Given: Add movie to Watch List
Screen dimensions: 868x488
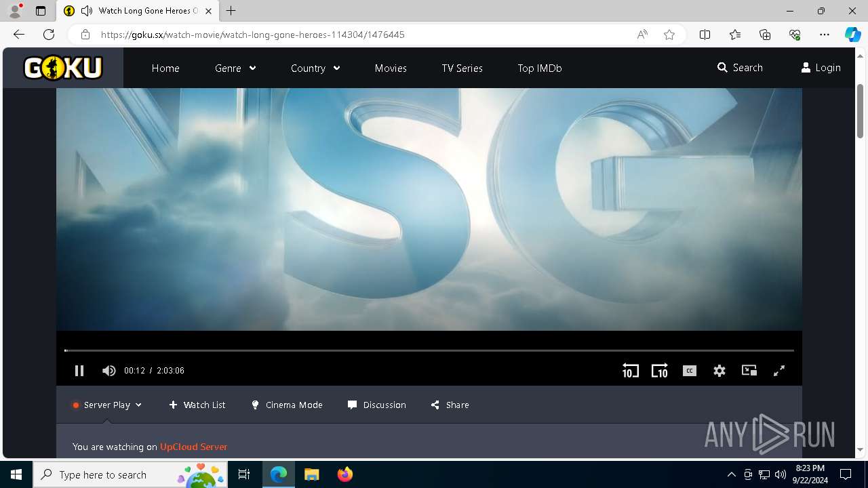Looking at the screenshot, I should pyautogui.click(x=197, y=405).
